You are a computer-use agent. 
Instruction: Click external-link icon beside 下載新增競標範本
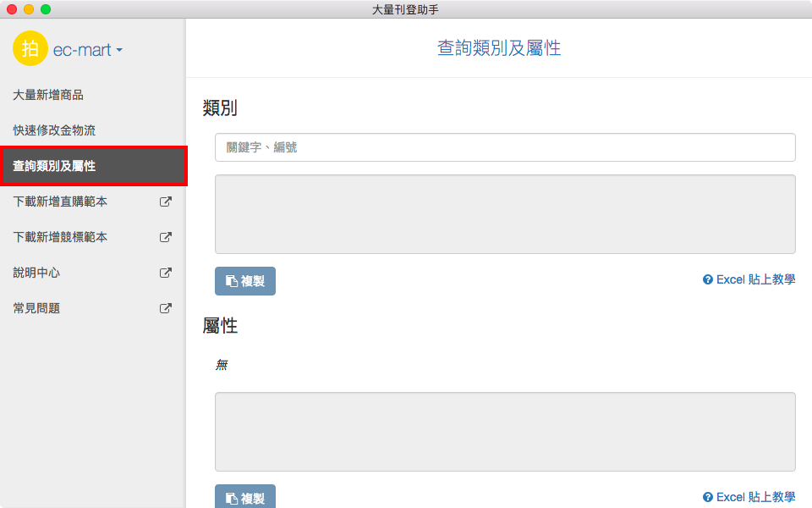(x=166, y=237)
